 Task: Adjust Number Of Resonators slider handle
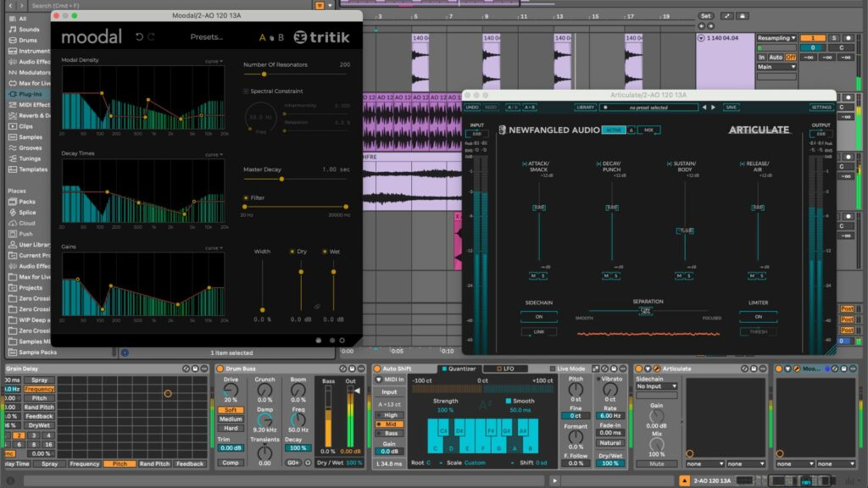click(264, 75)
